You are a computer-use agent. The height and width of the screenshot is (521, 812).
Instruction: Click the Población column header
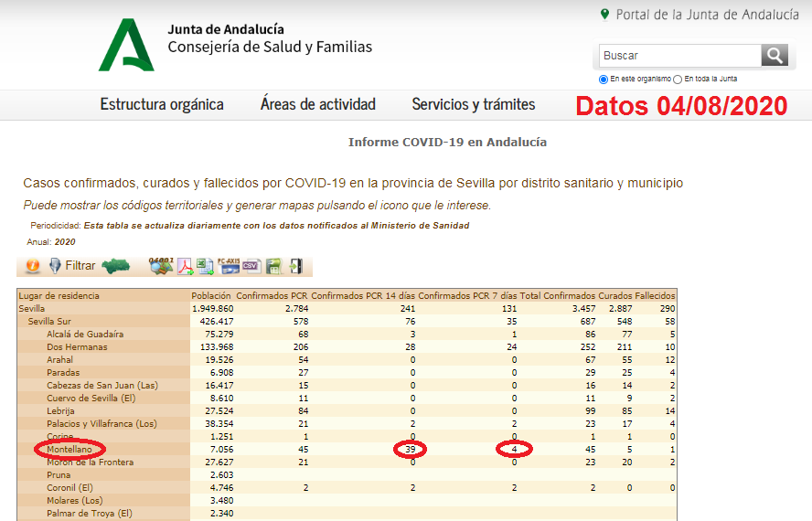(x=211, y=296)
